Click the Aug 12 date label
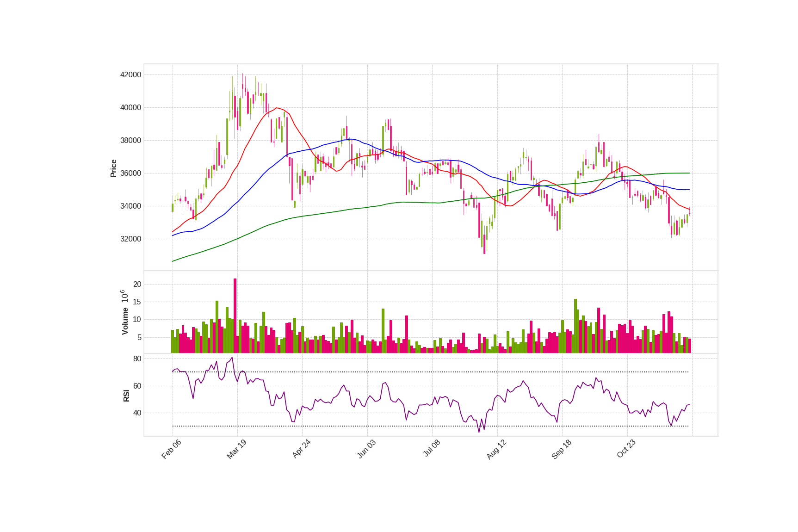 tap(496, 450)
